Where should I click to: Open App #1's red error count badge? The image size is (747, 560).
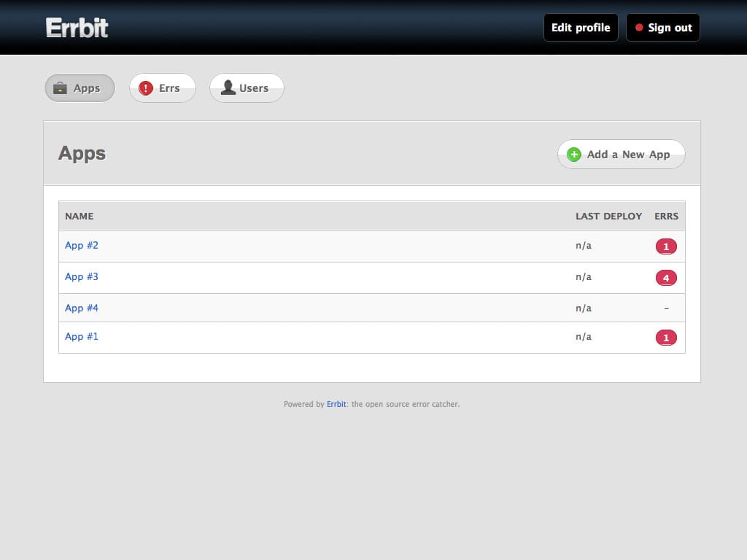[666, 338]
